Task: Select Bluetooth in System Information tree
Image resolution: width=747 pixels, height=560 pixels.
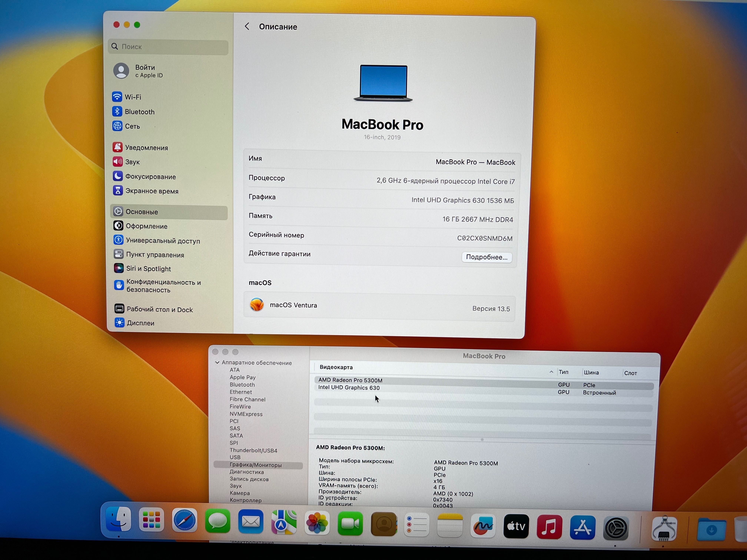Action: click(242, 385)
